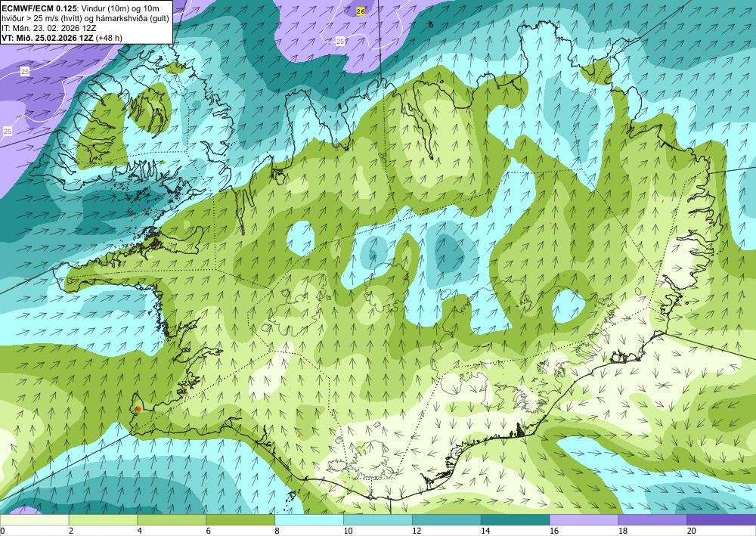Click the legend scale value "12"

click(417, 531)
